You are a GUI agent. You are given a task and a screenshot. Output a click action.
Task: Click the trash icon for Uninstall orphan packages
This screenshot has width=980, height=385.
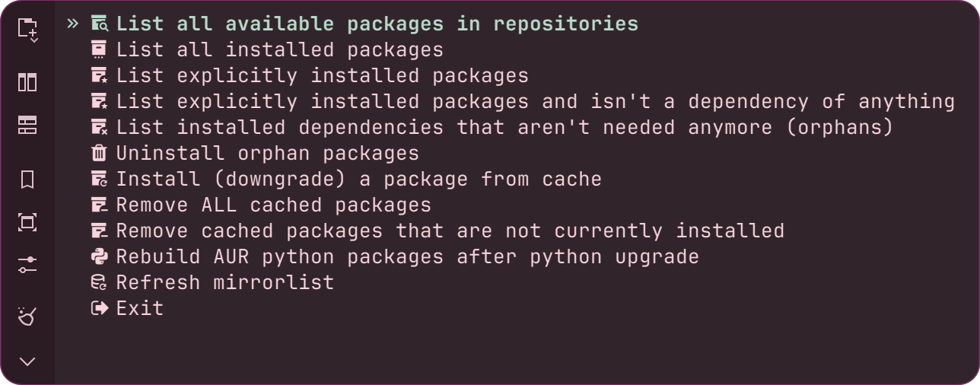pos(99,153)
